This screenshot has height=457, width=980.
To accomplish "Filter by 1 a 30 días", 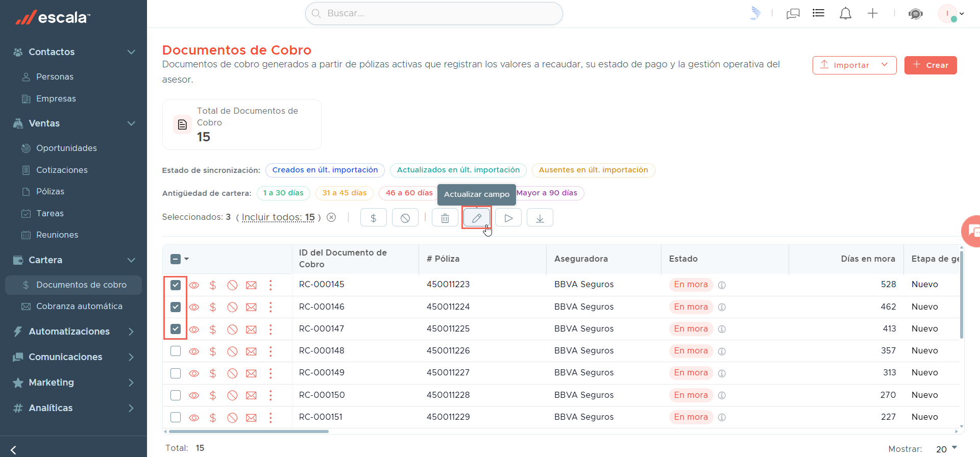I will point(283,193).
